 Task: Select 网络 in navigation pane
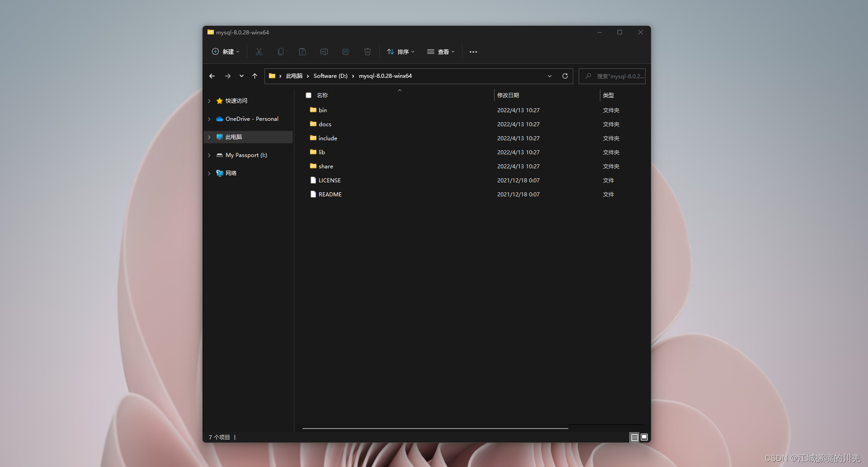click(x=231, y=173)
